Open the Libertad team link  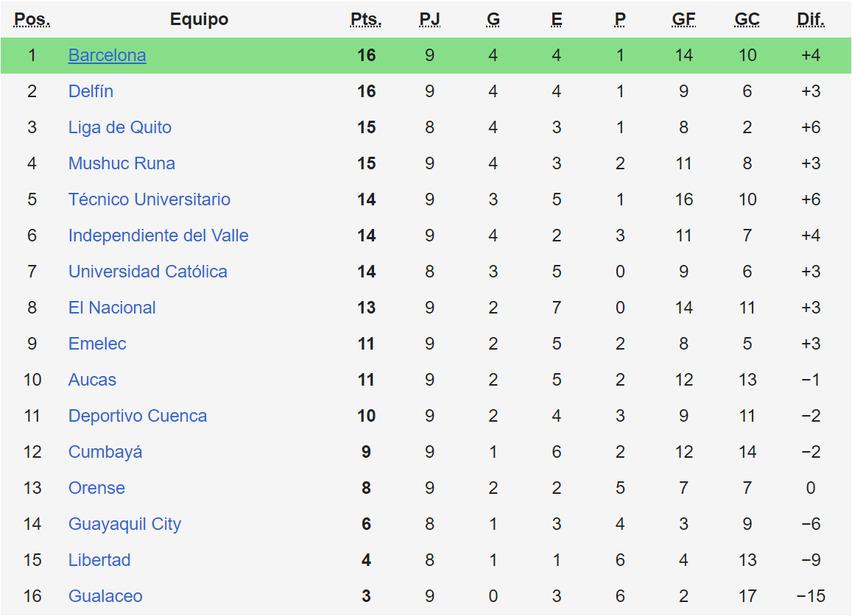99,560
